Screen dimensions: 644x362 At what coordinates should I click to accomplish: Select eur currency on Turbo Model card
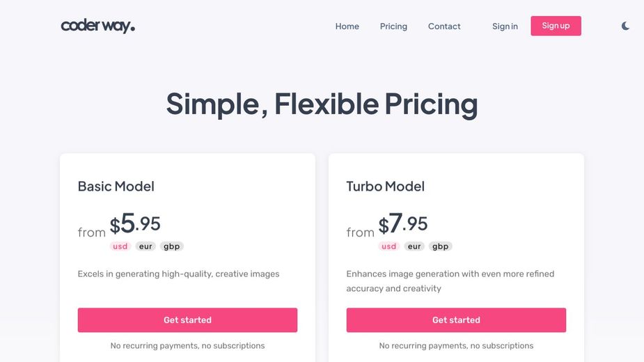[414, 246]
